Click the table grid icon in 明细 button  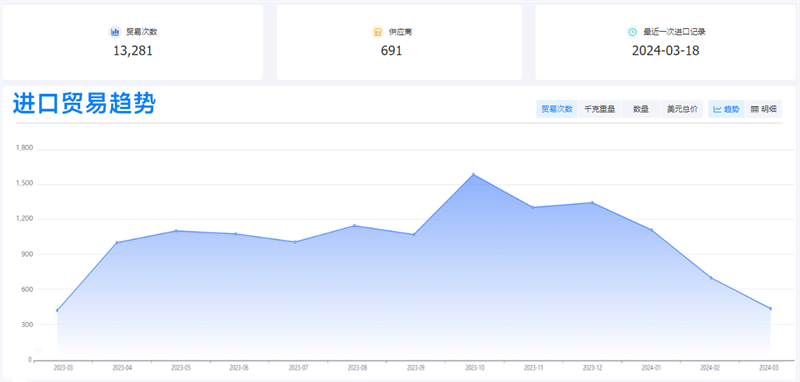point(755,109)
